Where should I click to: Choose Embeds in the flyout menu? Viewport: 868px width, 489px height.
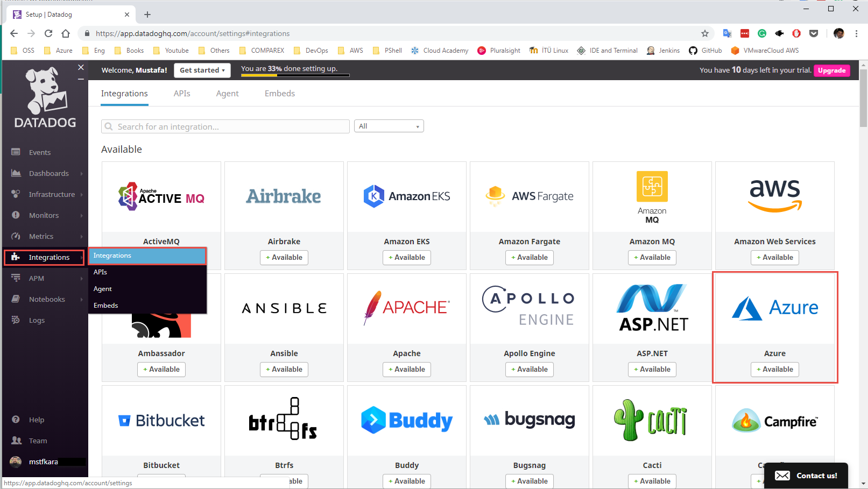click(x=147, y=306)
